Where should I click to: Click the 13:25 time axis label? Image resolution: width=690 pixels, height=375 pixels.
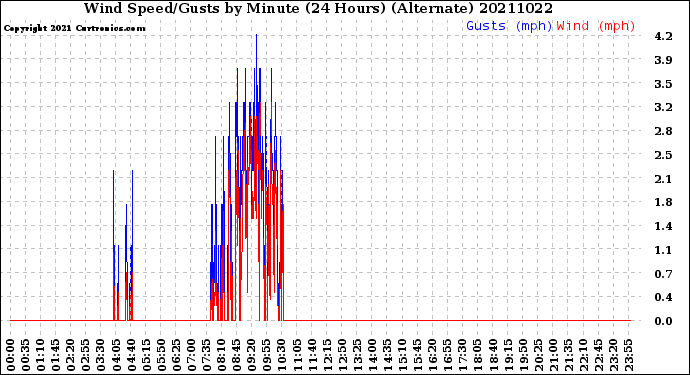click(358, 355)
